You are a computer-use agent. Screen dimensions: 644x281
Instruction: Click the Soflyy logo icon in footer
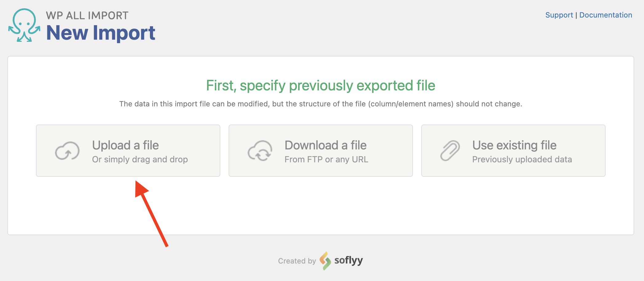click(325, 261)
